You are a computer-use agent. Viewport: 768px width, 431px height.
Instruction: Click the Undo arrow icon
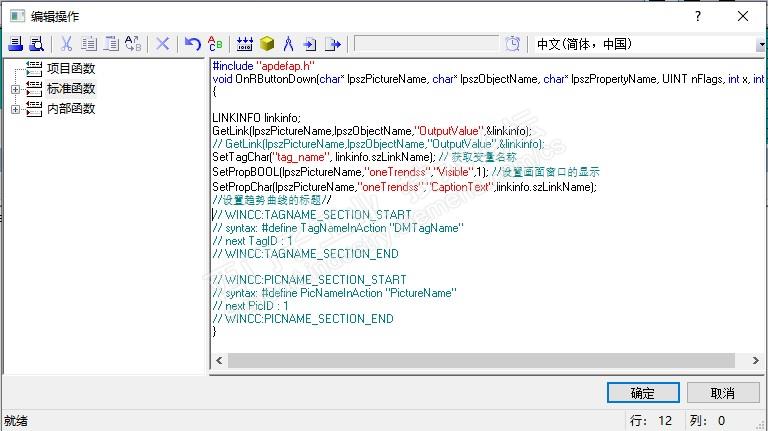[192, 44]
